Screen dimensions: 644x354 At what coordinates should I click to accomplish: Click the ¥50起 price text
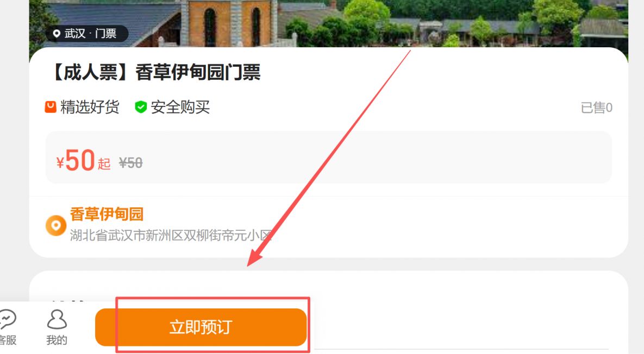(83, 160)
